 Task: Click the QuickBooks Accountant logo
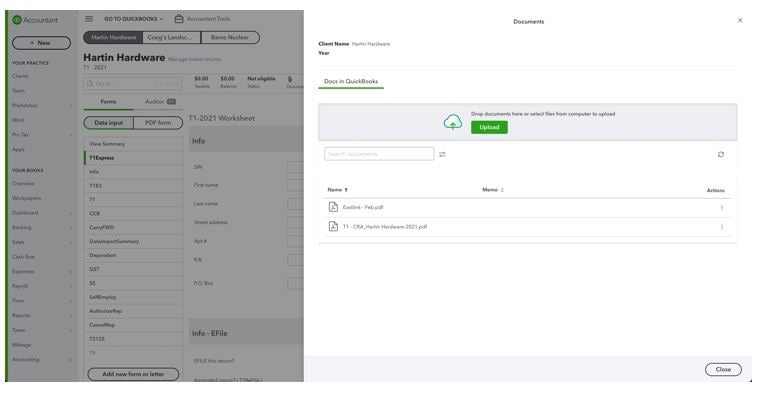34,20
